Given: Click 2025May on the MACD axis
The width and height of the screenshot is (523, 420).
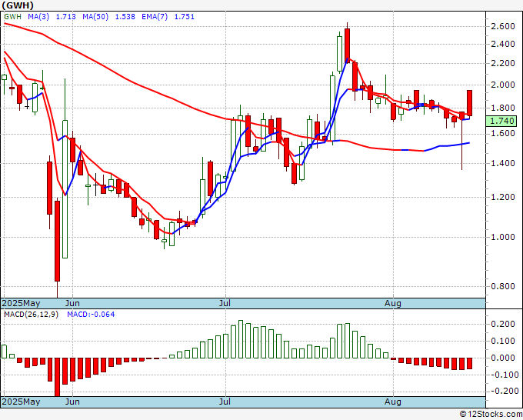Looking at the screenshot, I should click(21, 402).
